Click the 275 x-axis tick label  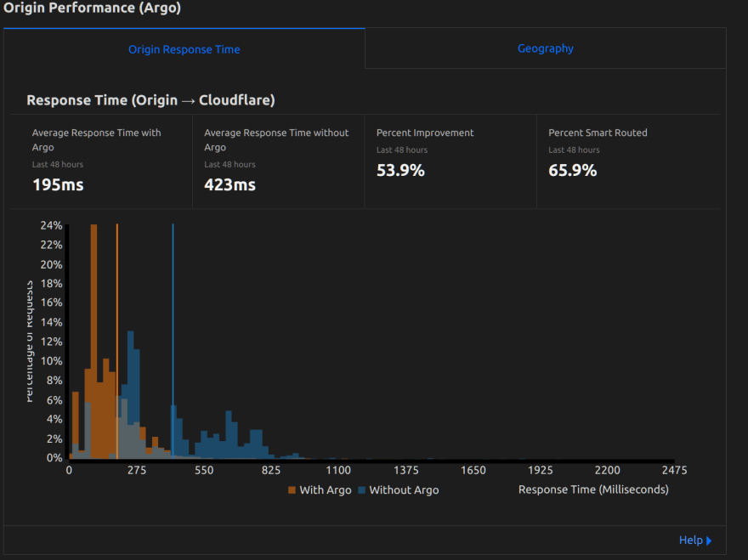point(137,470)
